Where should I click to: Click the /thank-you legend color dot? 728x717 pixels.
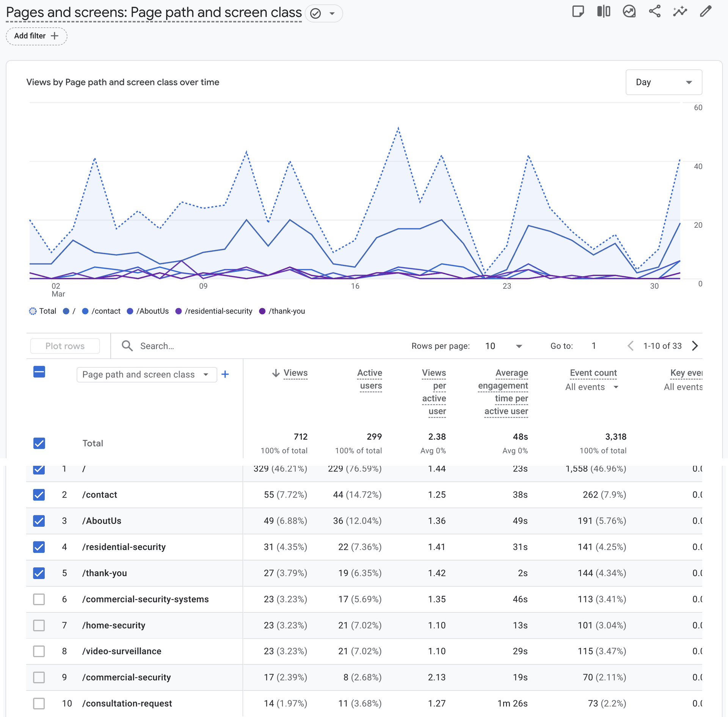point(262,311)
